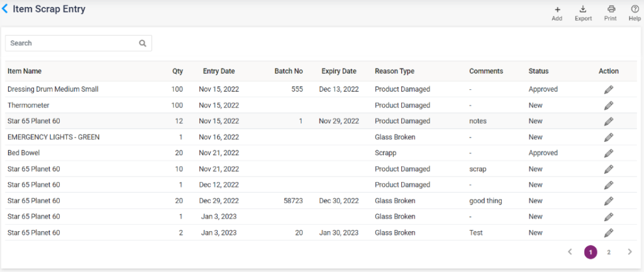
Task: Edit the Dressing Drum Medium Small entry
Action: point(608,89)
